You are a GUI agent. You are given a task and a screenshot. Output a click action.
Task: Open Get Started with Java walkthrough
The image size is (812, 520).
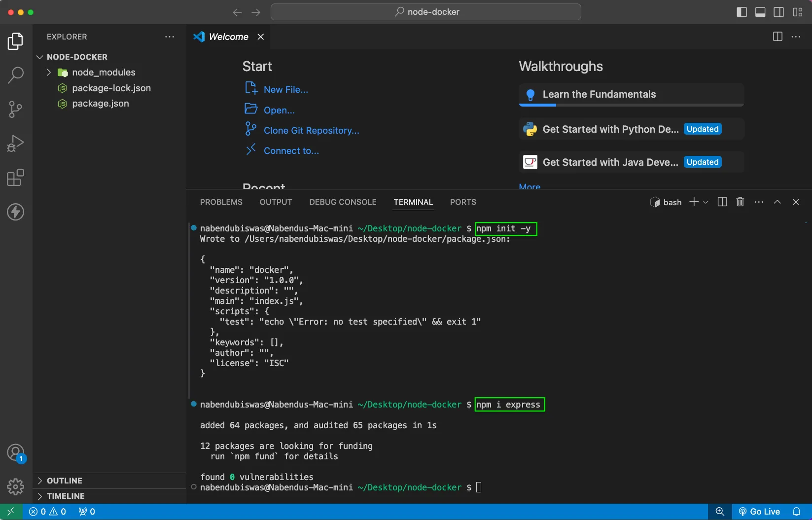coord(632,162)
